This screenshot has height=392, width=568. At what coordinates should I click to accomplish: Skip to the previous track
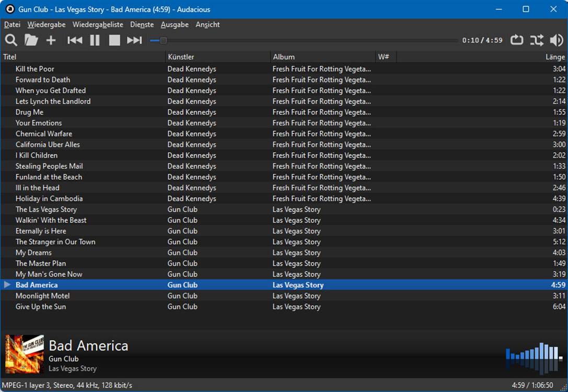pos(75,40)
